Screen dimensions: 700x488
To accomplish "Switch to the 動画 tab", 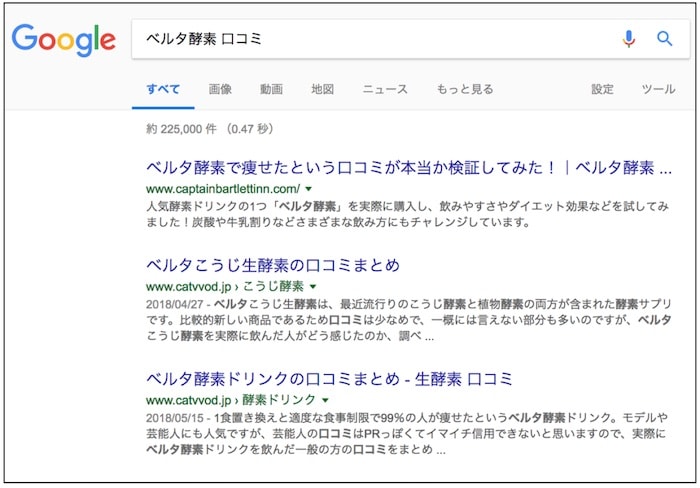I will (271, 89).
